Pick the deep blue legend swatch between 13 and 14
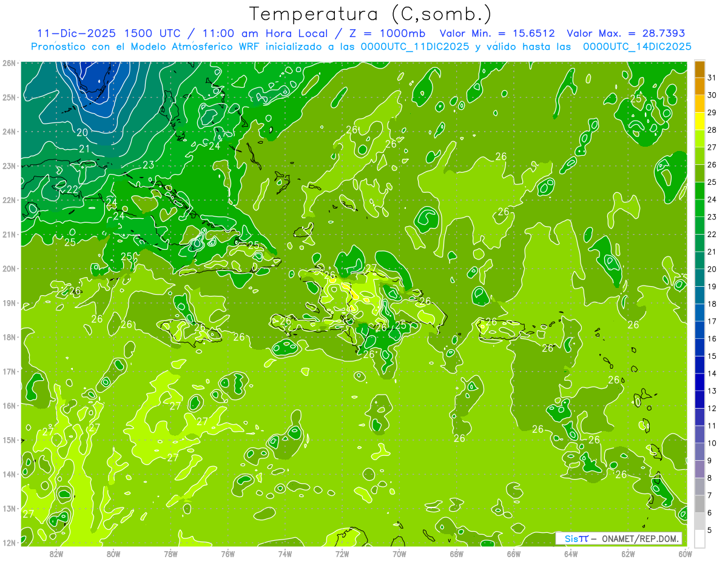The height and width of the screenshot is (562, 728). (x=699, y=382)
